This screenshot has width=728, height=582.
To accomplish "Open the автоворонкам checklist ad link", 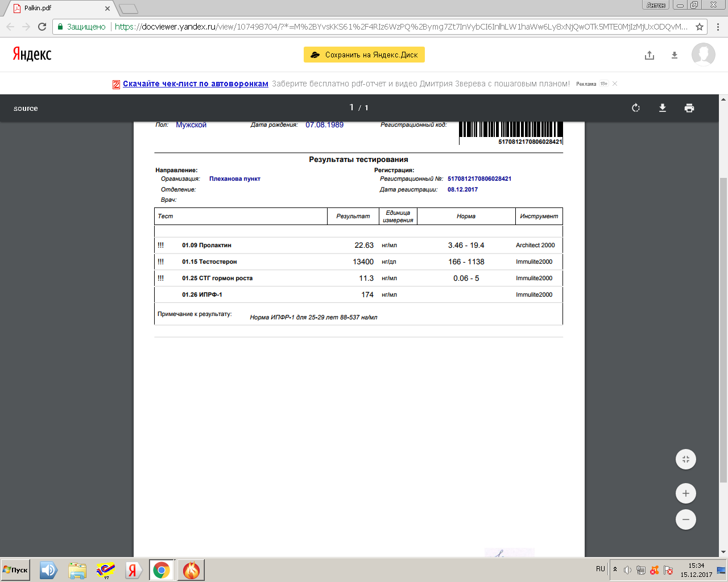I will click(195, 84).
